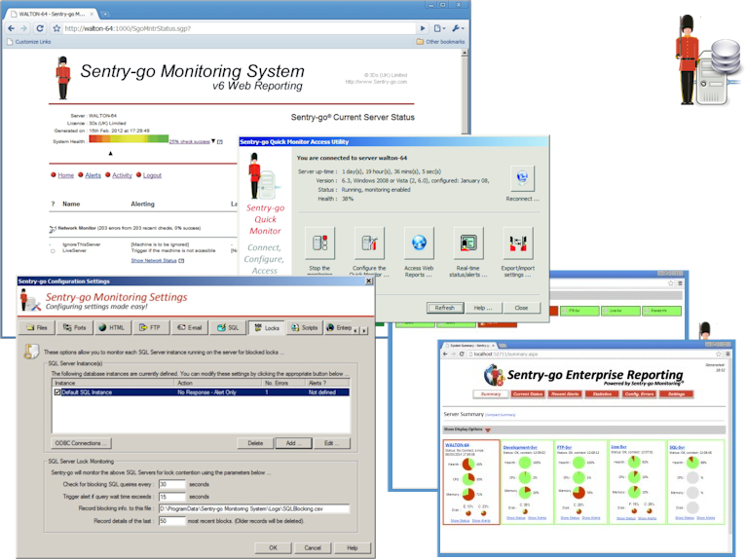Click the Home link on web report

point(66,175)
